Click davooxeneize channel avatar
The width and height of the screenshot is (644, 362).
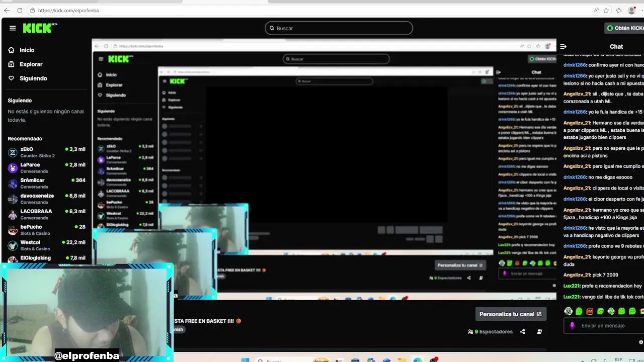(x=13, y=199)
